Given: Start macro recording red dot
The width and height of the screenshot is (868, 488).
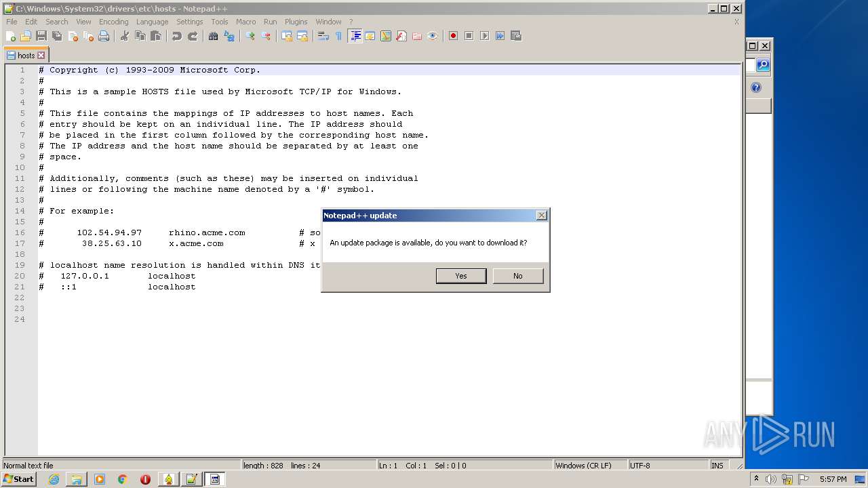Looking at the screenshot, I should (x=453, y=36).
